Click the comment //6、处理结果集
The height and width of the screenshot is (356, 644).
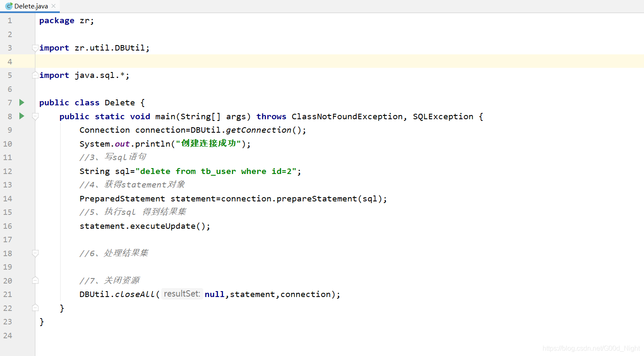[114, 253]
